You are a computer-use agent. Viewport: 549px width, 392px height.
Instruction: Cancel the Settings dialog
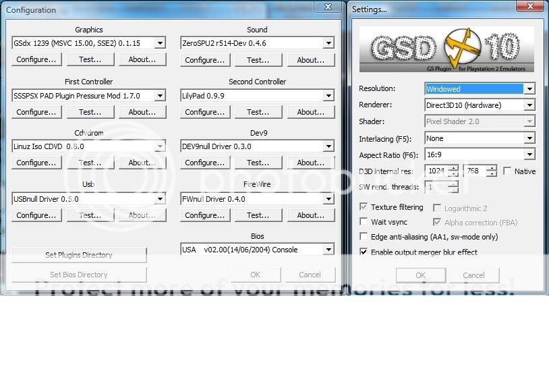click(x=474, y=275)
